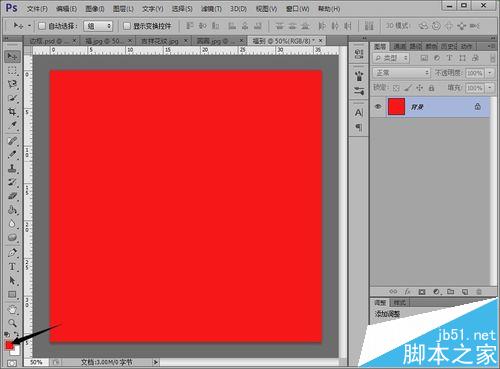The width and height of the screenshot is (500, 369).
Task: Open the Move tool preset picker arrow
Action: point(29,26)
